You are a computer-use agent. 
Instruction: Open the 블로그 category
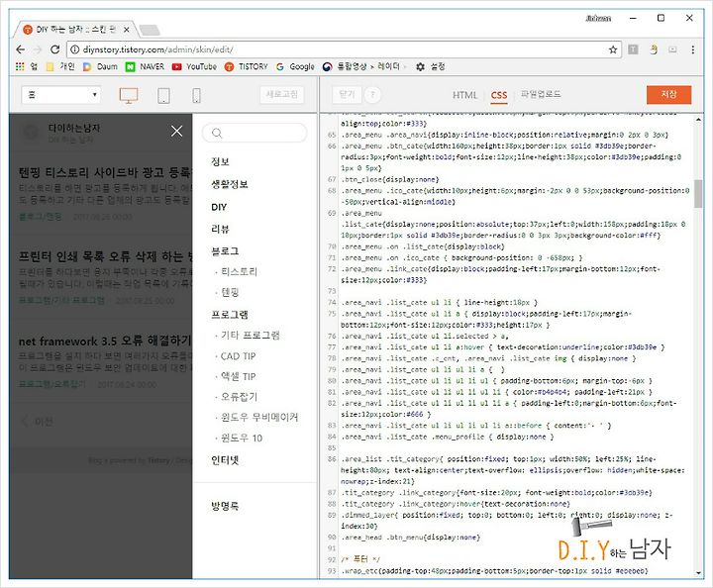(225, 251)
